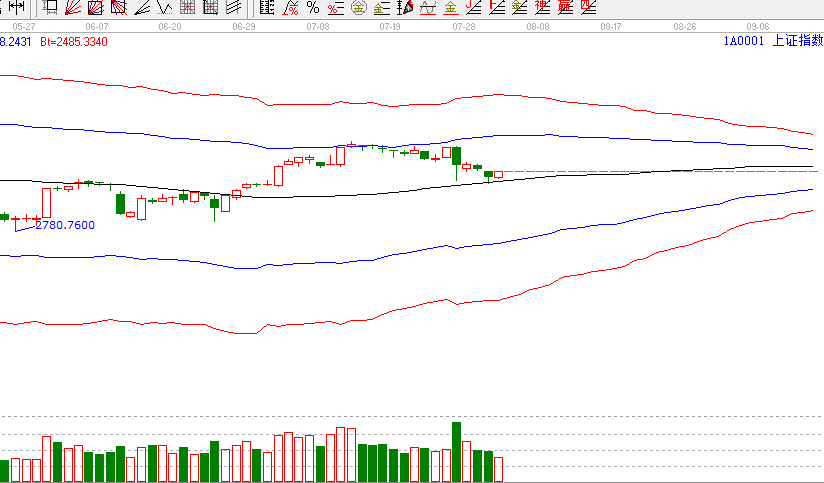The height and width of the screenshot is (483, 824).
Task: Select the rectangle drawing tool
Action: point(50,8)
